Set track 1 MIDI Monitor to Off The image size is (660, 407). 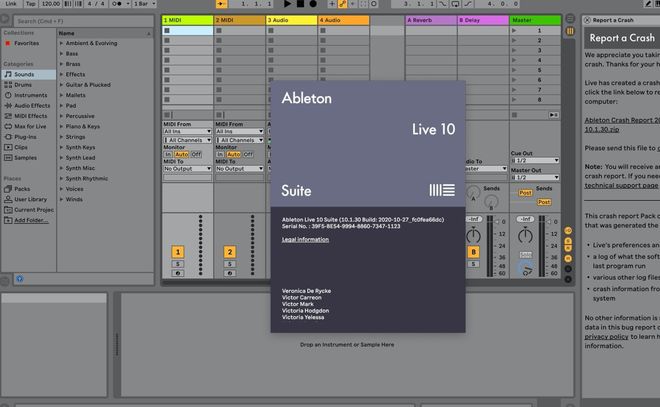(x=196, y=154)
